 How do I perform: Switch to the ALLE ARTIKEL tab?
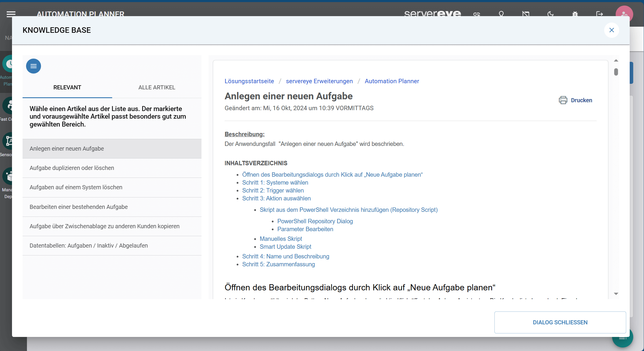(x=157, y=87)
